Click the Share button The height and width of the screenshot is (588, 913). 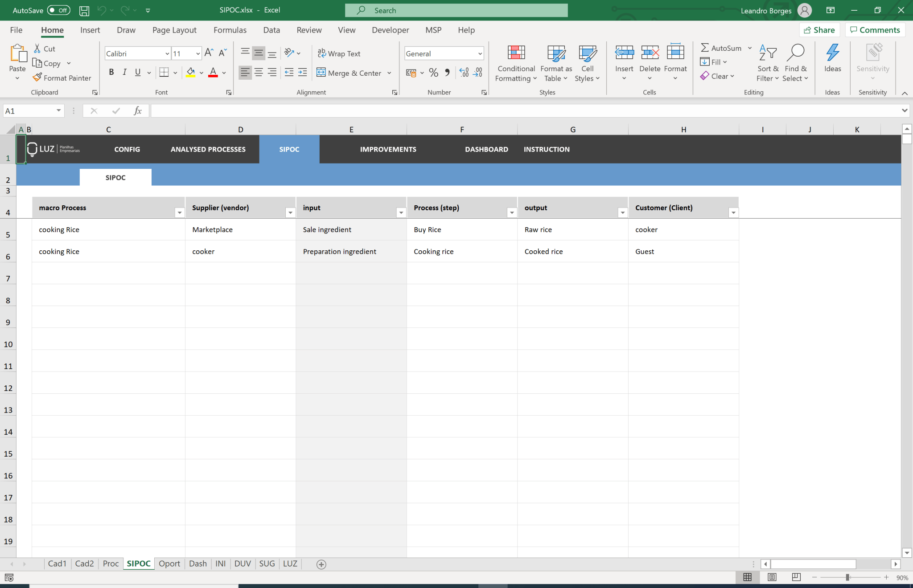[820, 29]
